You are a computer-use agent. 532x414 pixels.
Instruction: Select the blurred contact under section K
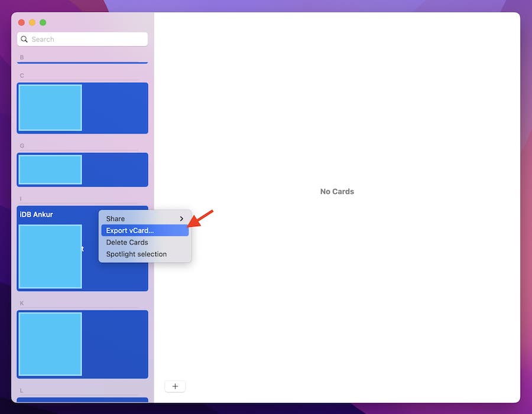(x=82, y=344)
